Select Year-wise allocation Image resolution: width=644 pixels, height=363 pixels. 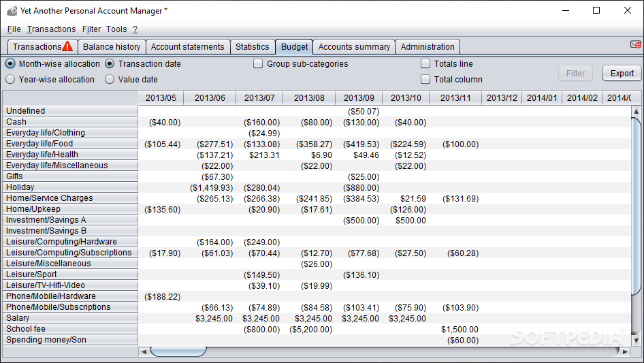(50, 79)
